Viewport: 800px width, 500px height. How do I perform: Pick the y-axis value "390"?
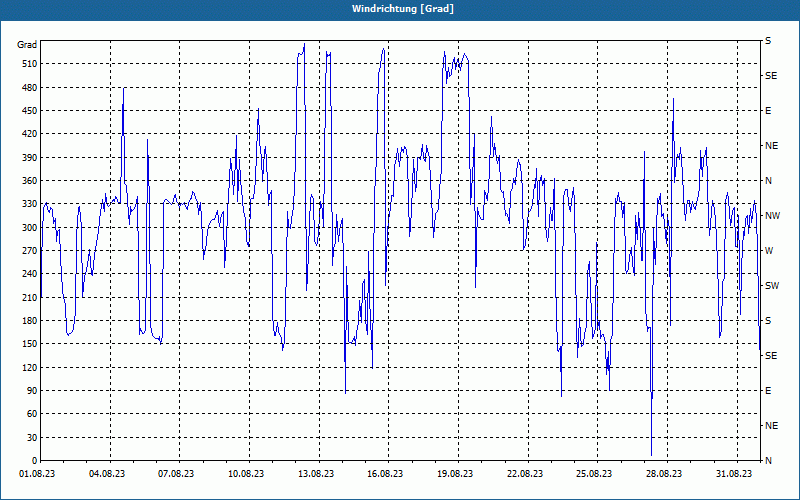click(29, 158)
